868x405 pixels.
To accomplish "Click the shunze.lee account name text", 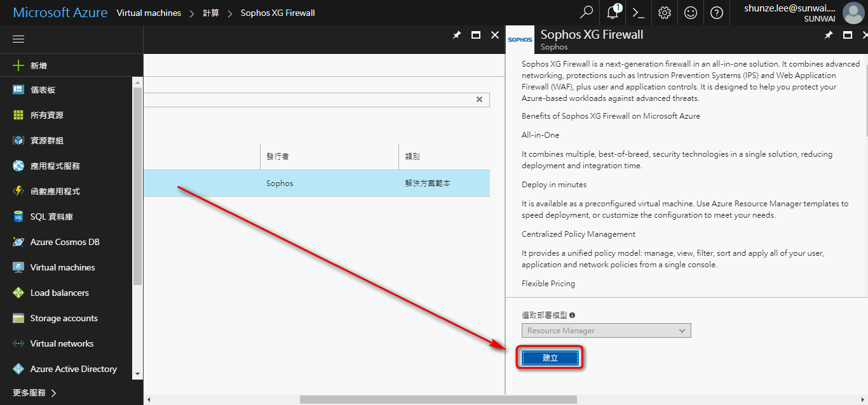I will click(790, 8).
